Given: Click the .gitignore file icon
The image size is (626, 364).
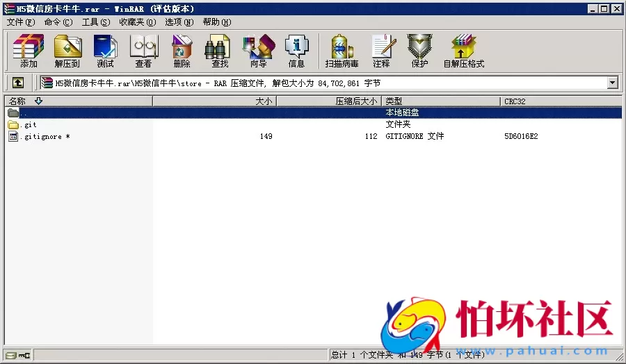Looking at the screenshot, I should (x=13, y=136).
